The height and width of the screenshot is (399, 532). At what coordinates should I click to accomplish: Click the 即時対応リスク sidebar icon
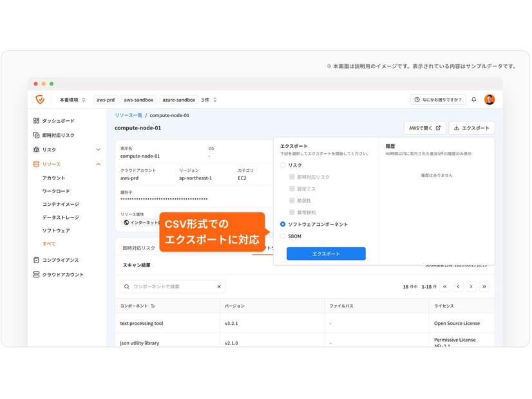37,135
